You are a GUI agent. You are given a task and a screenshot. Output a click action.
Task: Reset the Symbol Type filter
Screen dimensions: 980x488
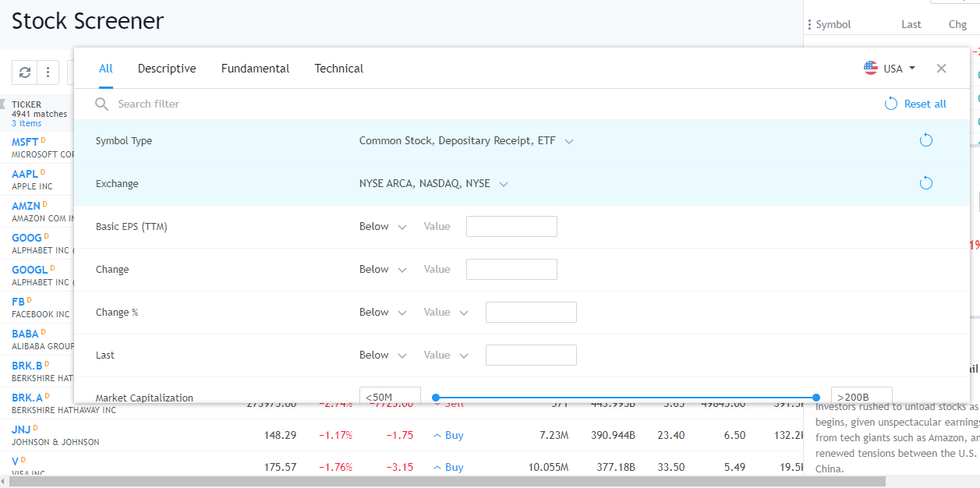tap(926, 140)
